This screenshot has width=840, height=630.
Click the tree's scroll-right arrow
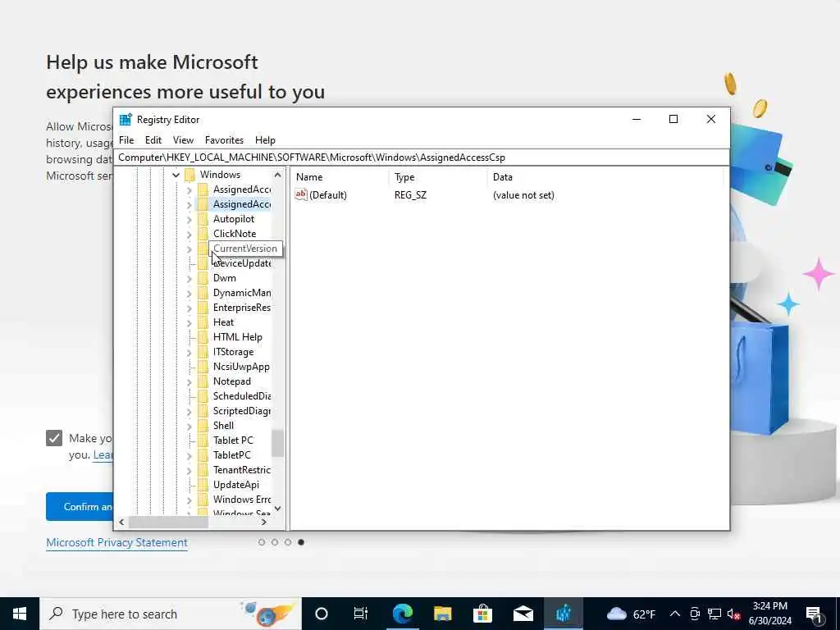pyautogui.click(x=263, y=522)
